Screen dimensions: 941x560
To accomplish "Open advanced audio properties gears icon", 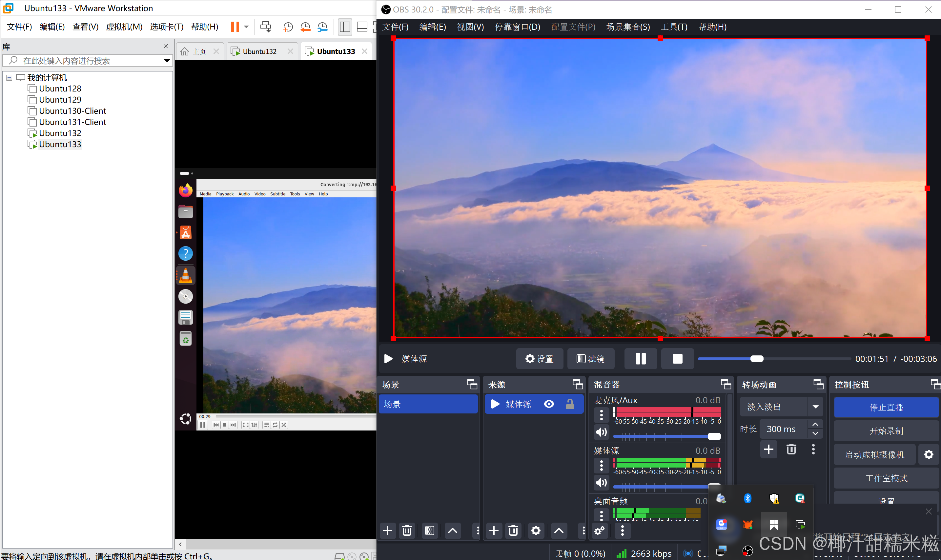I will tap(600, 530).
